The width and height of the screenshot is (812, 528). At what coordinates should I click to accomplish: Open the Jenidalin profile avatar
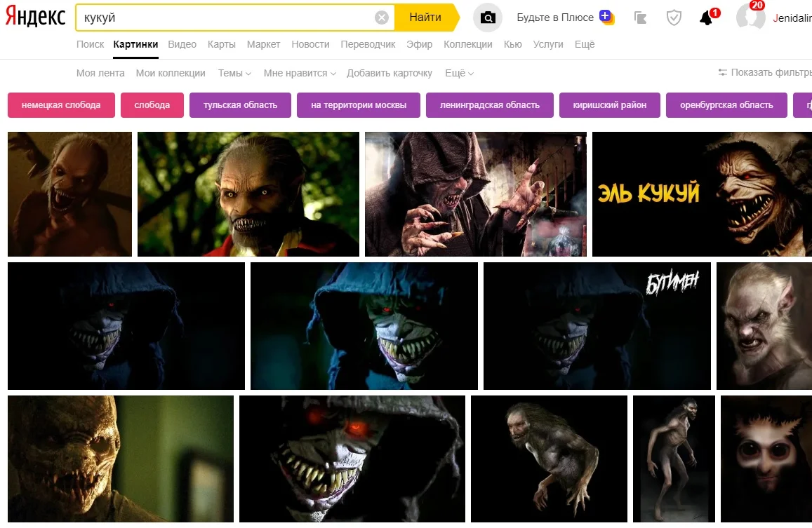[751, 17]
